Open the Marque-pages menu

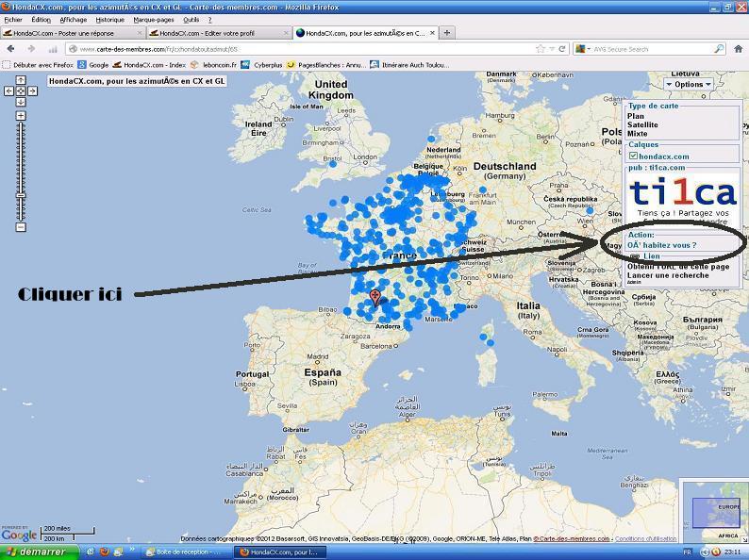(154, 20)
